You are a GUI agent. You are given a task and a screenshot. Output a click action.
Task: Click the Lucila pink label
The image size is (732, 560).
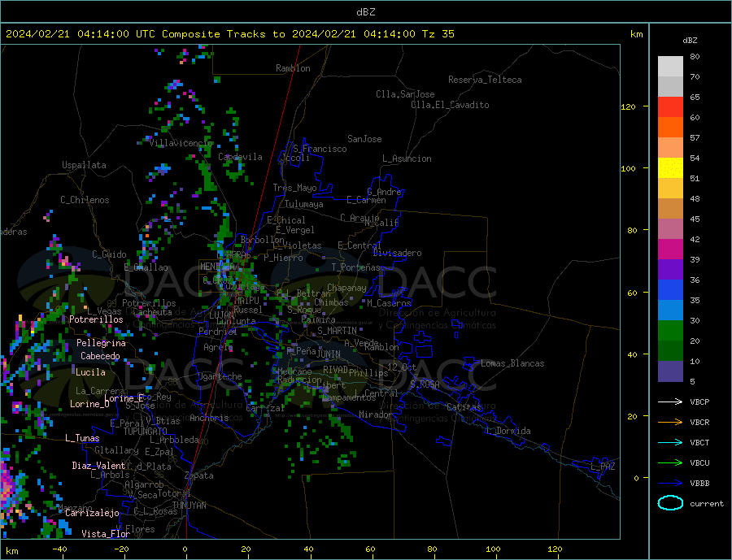pyautogui.click(x=90, y=372)
